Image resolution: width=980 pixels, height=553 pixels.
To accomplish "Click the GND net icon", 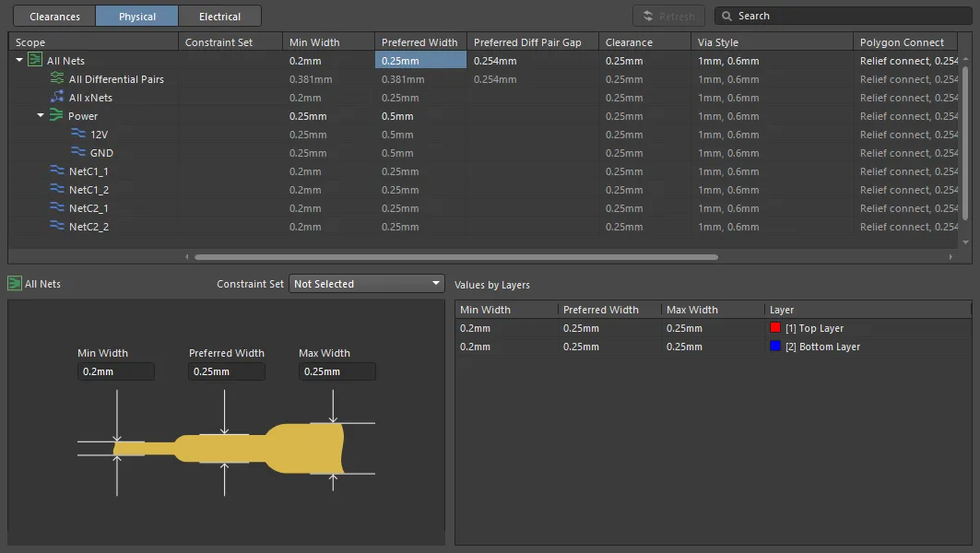I will (78, 151).
